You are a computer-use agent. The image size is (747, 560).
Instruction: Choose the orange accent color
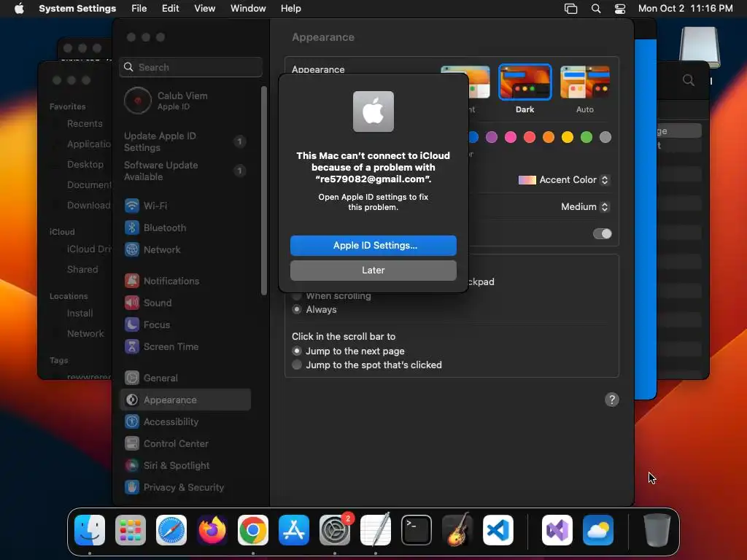click(549, 137)
